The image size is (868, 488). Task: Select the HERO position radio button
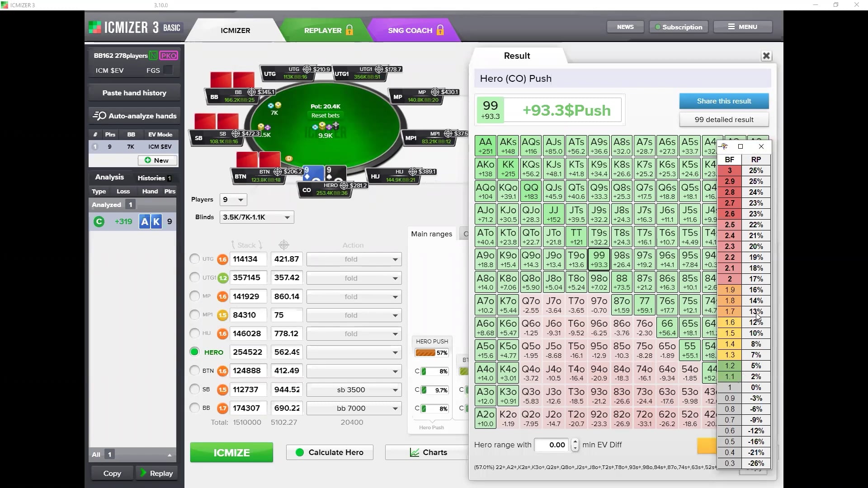click(x=194, y=352)
